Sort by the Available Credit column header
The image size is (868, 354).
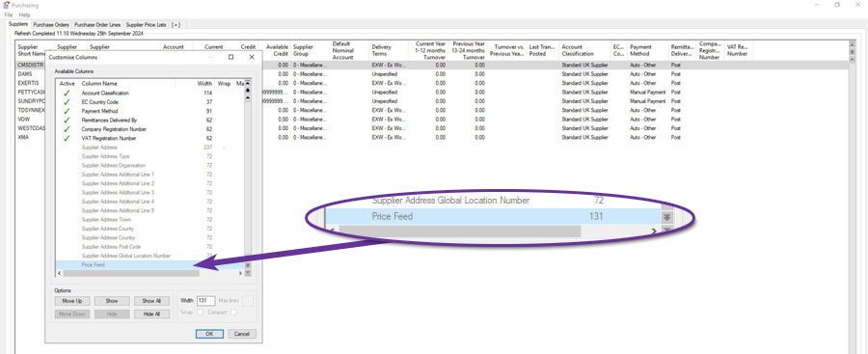pos(275,50)
